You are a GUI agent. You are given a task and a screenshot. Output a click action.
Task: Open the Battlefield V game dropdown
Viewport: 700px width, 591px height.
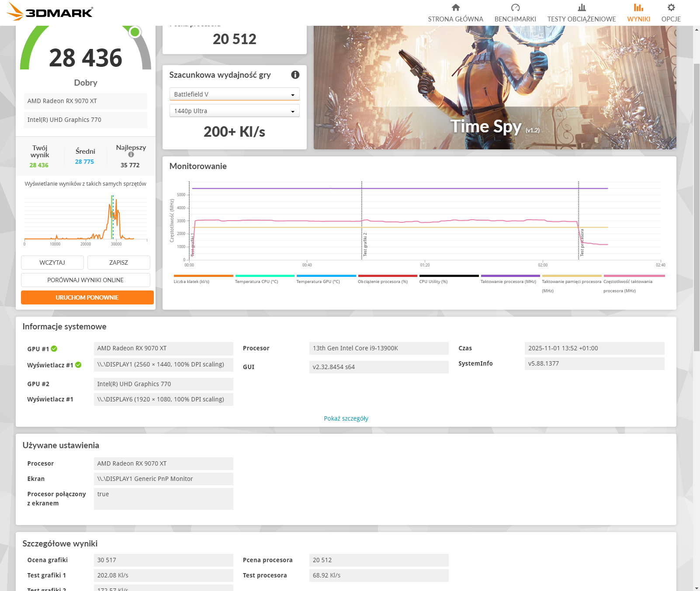pos(234,94)
